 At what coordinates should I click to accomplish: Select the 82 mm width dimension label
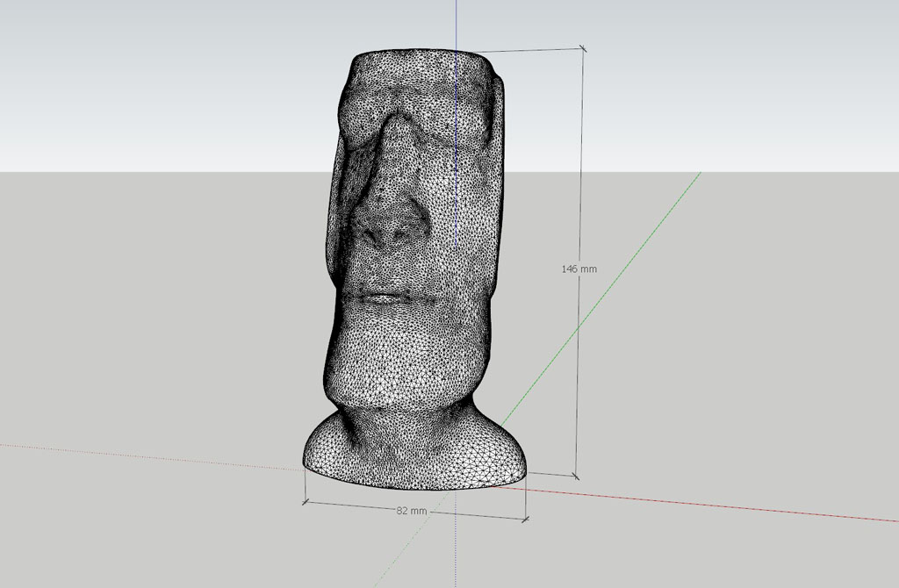point(411,510)
